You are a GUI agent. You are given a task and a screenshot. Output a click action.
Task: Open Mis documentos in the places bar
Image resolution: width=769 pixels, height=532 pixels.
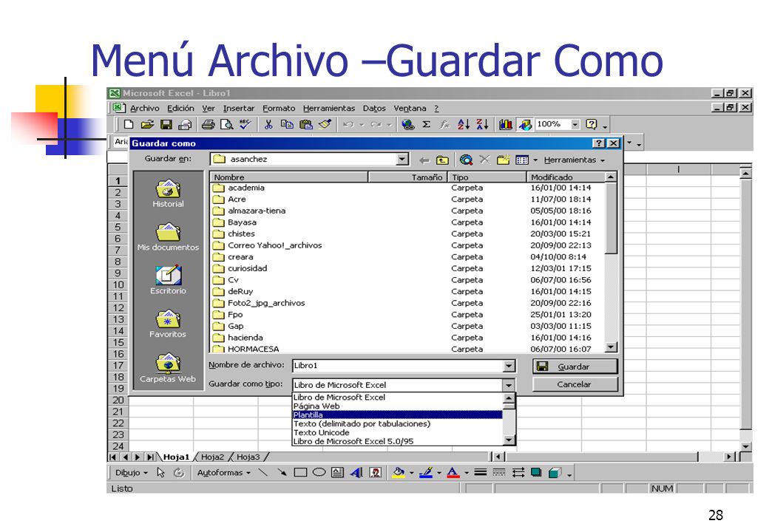[x=169, y=238]
